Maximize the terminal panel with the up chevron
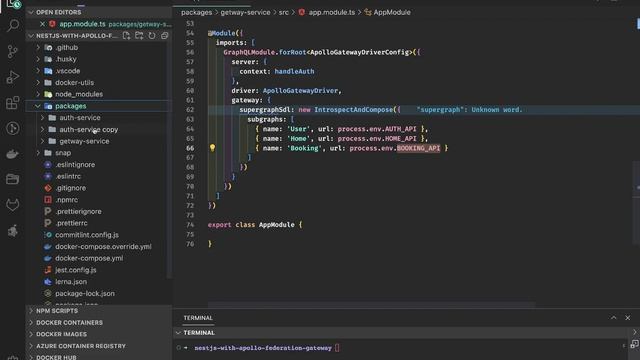 (x=613, y=318)
